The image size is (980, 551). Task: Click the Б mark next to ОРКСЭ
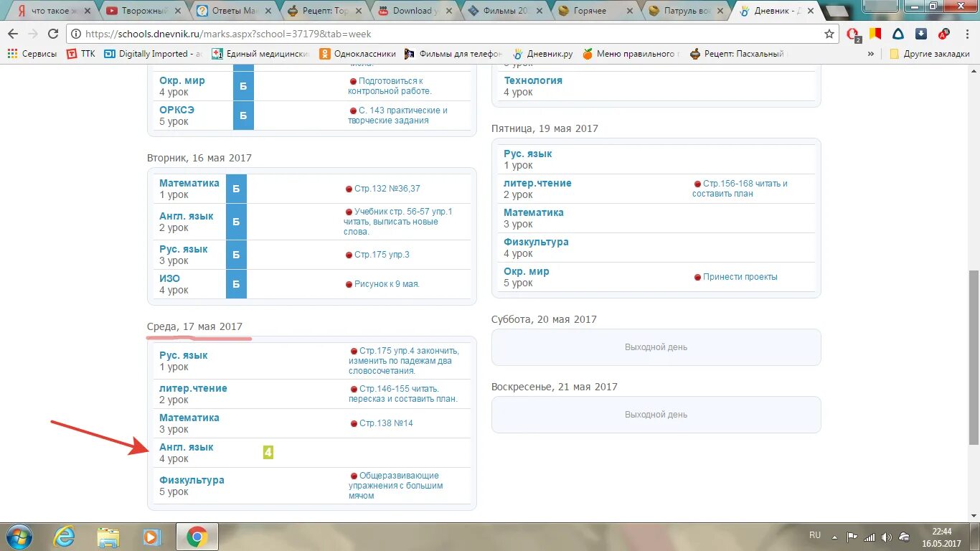click(243, 116)
